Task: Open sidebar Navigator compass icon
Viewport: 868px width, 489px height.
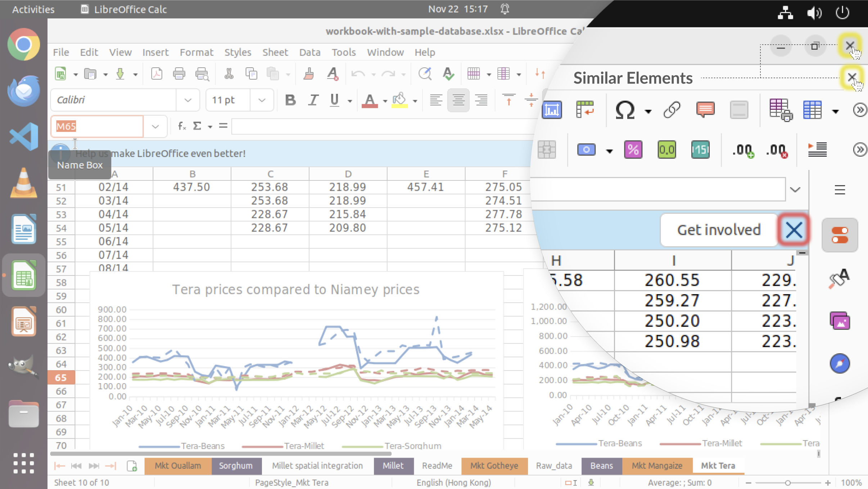Action: [x=840, y=363]
